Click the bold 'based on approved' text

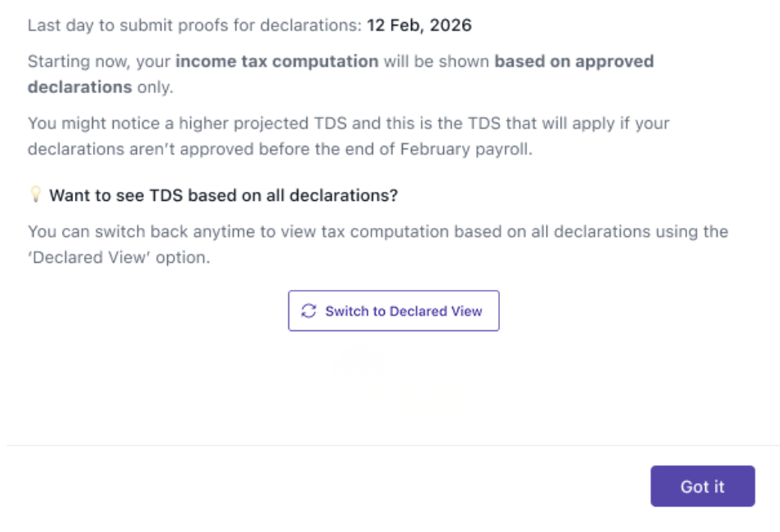tap(573, 62)
